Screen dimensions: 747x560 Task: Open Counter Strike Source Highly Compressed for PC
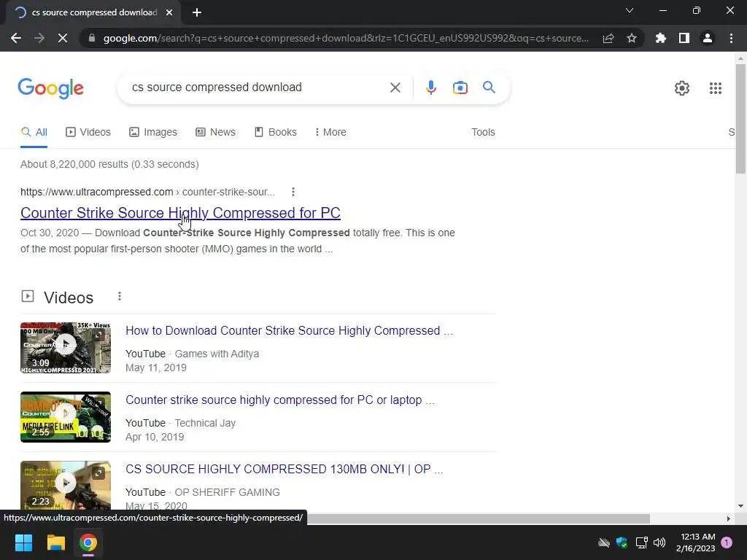coord(180,213)
